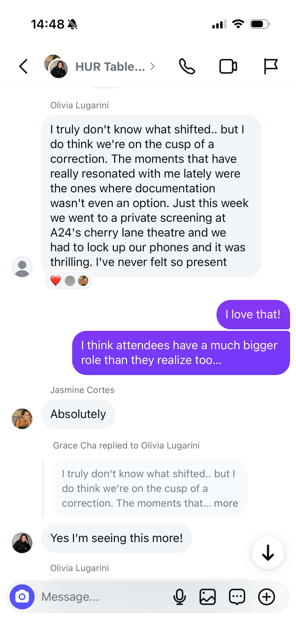Open camera from the message bar
The height and width of the screenshot is (644, 296).
22,597
